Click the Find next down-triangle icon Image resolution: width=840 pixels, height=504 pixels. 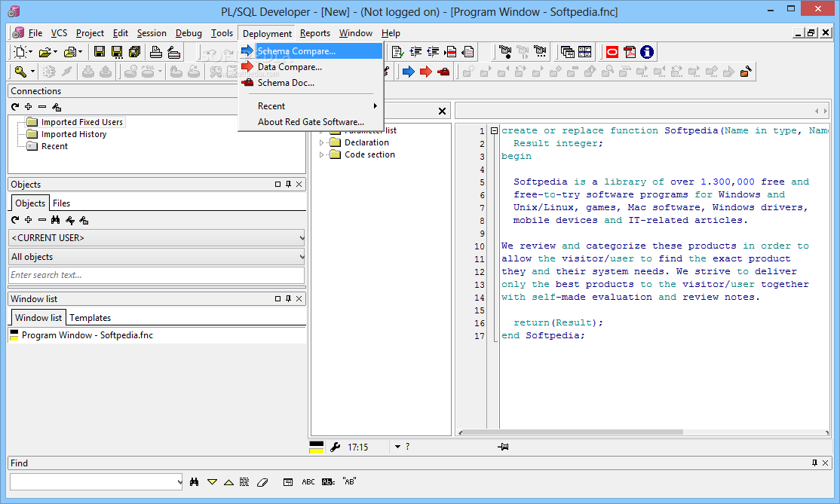tap(212, 482)
